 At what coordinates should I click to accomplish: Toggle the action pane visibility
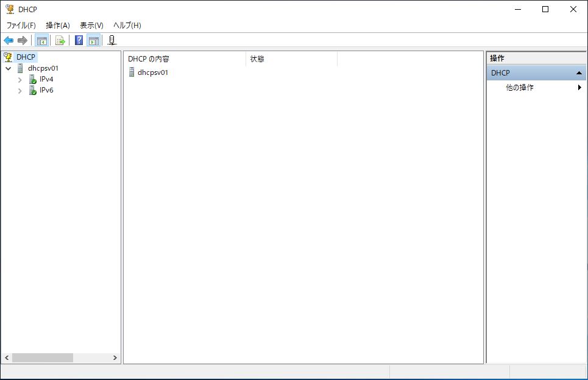94,40
